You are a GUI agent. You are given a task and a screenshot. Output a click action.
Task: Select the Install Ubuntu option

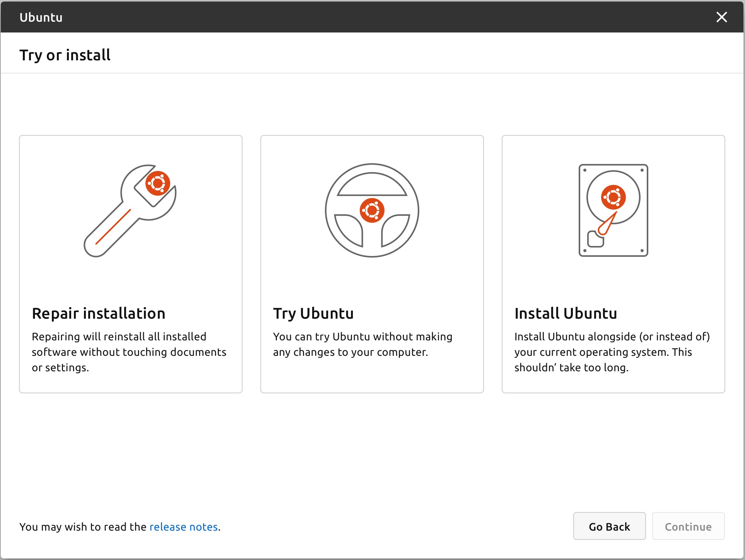click(x=613, y=264)
